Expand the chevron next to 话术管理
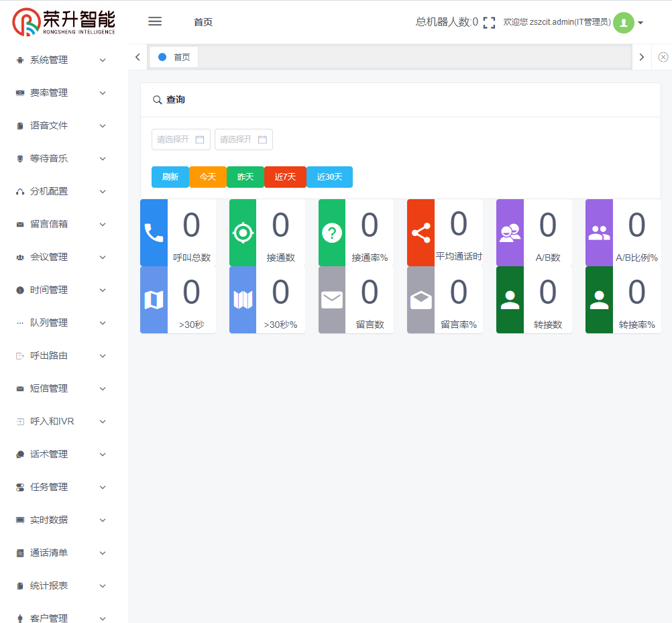This screenshot has height=623, width=672. [x=103, y=455]
